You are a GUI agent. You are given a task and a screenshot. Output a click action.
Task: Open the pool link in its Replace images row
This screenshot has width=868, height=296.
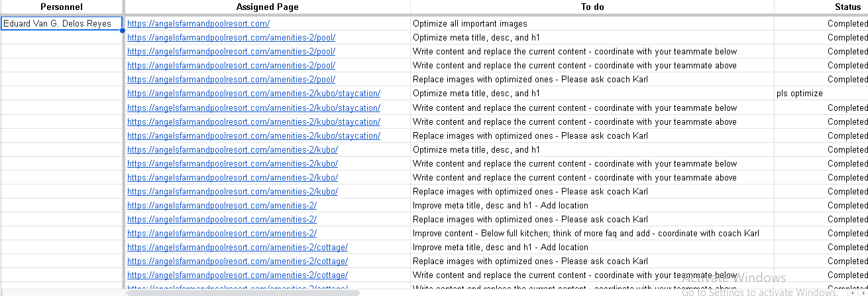(x=231, y=79)
